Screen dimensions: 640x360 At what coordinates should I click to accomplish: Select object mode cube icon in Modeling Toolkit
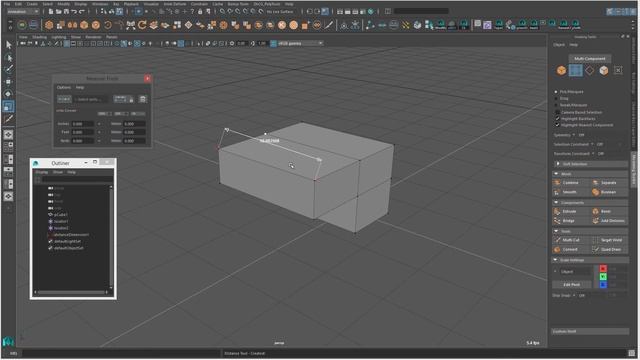tap(562, 71)
